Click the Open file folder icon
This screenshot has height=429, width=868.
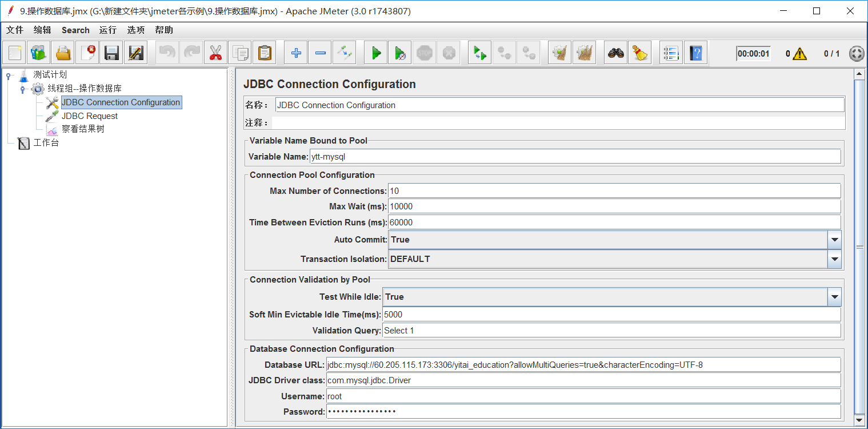pos(63,53)
